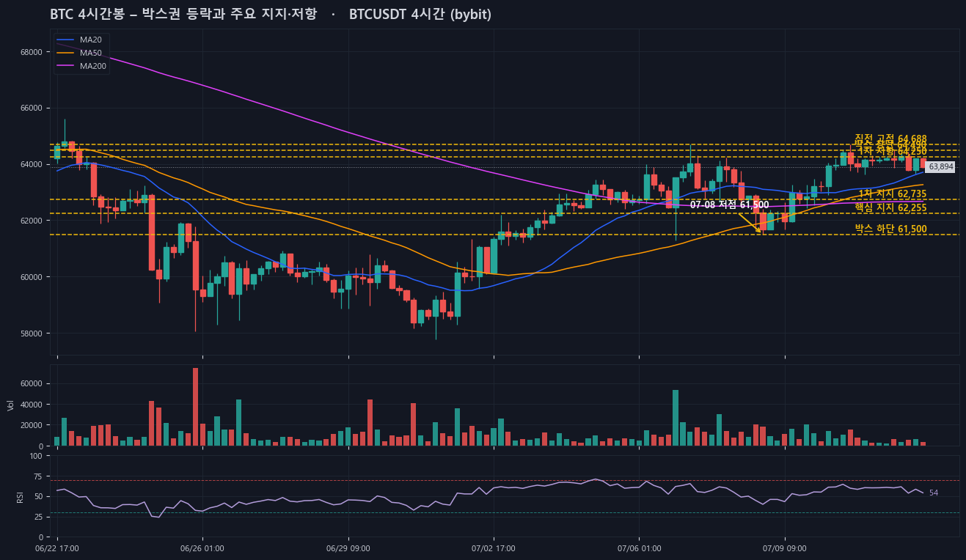966x560 pixels.
Task: Click the 64000 price axis label
Action: (31, 164)
